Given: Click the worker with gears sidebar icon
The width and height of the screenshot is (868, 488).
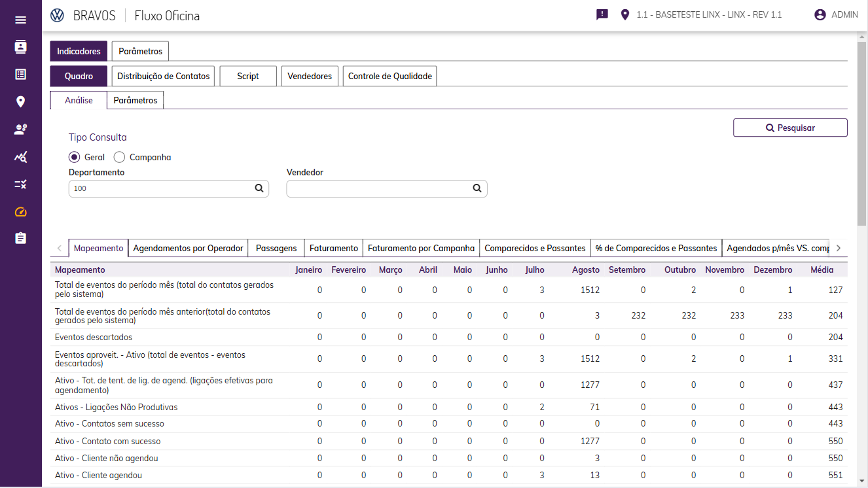Looking at the screenshot, I should tap(20, 130).
